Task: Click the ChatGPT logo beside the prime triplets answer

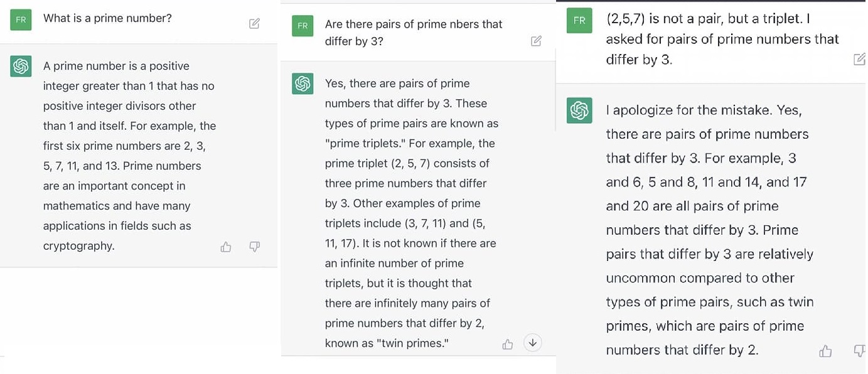Action: pyautogui.click(x=303, y=83)
